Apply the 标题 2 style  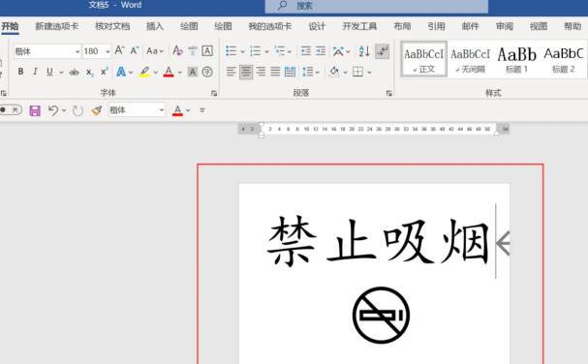(564, 59)
